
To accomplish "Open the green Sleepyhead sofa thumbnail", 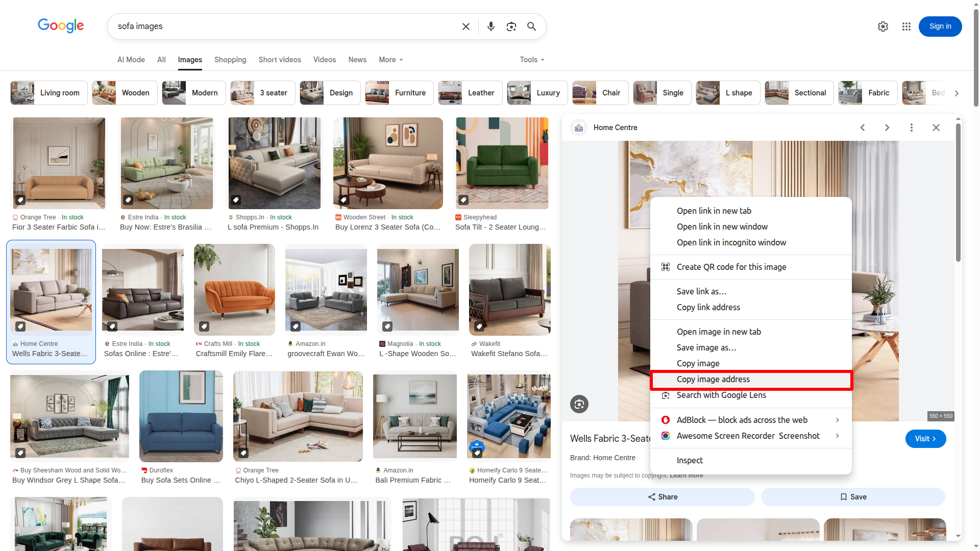I will coord(502,163).
